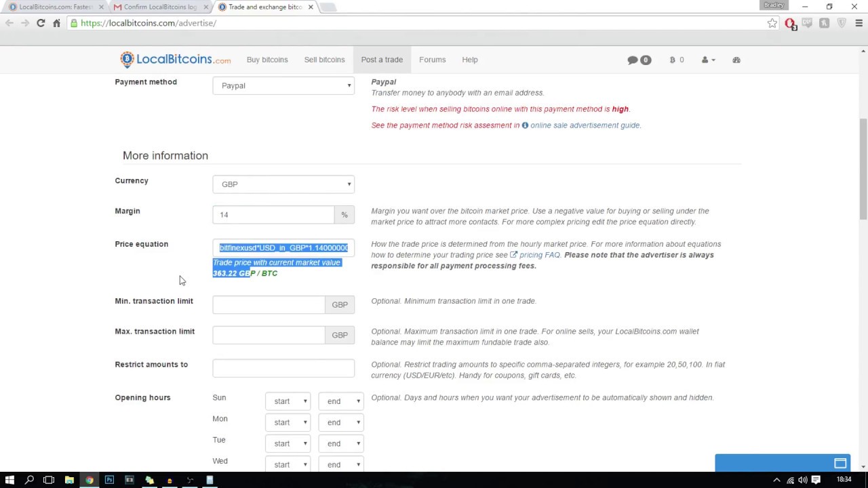Image resolution: width=868 pixels, height=488 pixels.
Task: Open the pricing FAQ link
Action: [x=539, y=255]
